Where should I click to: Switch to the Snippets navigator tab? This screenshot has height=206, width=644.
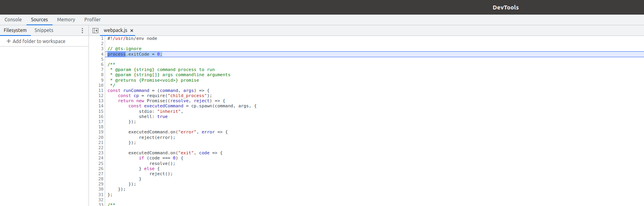(44, 30)
